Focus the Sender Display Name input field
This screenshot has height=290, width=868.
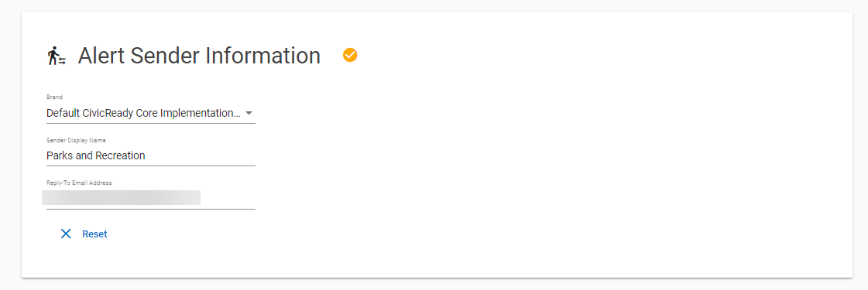(x=150, y=155)
